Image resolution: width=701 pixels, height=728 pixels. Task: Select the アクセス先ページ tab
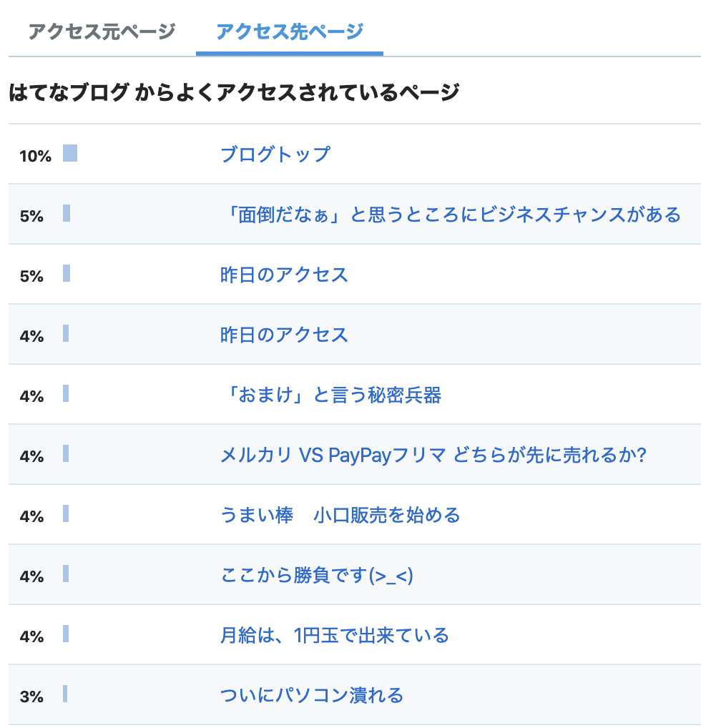click(290, 31)
